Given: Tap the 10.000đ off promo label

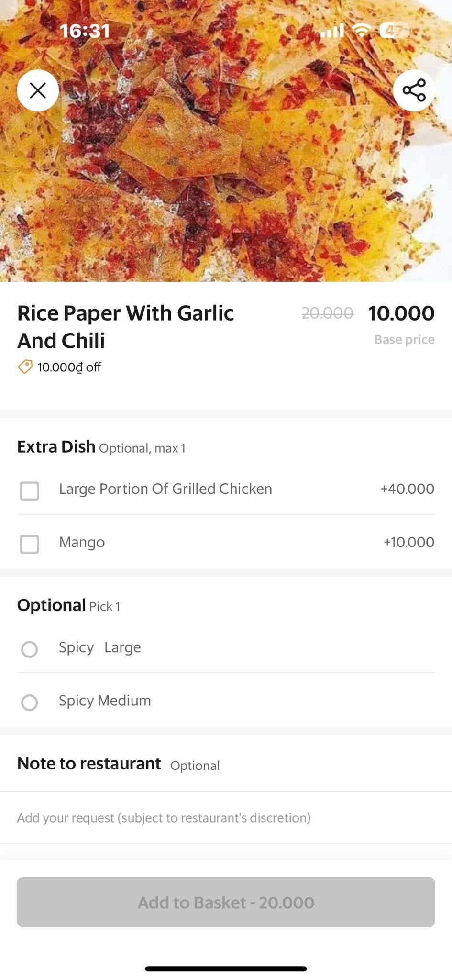Looking at the screenshot, I should pos(69,367).
